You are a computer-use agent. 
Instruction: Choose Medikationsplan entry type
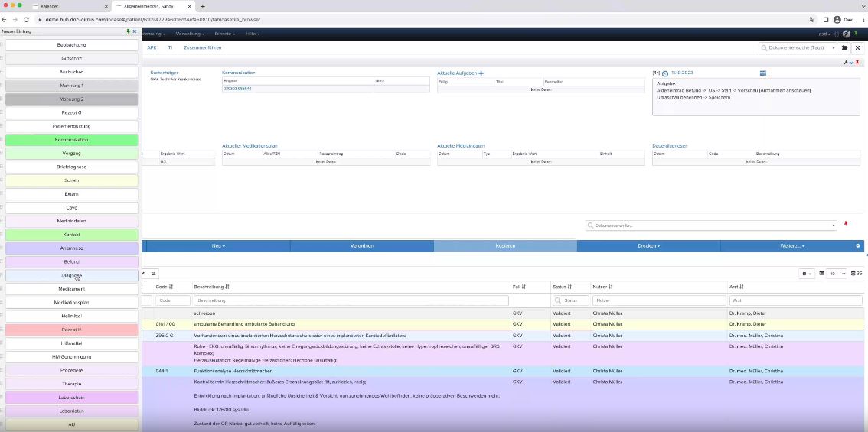tap(71, 303)
